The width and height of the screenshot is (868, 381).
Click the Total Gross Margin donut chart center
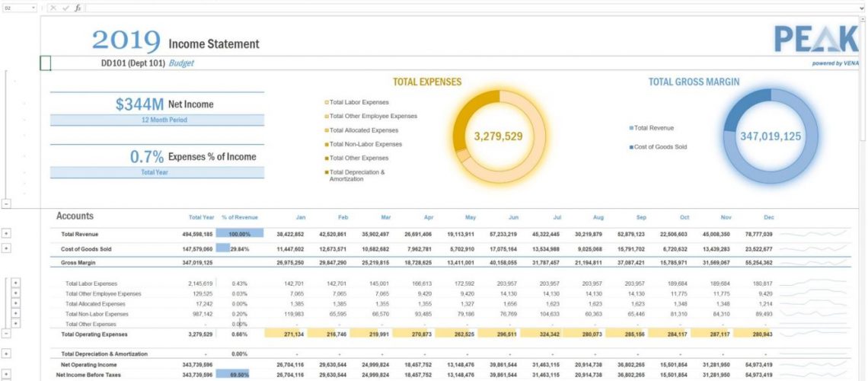[x=771, y=136]
